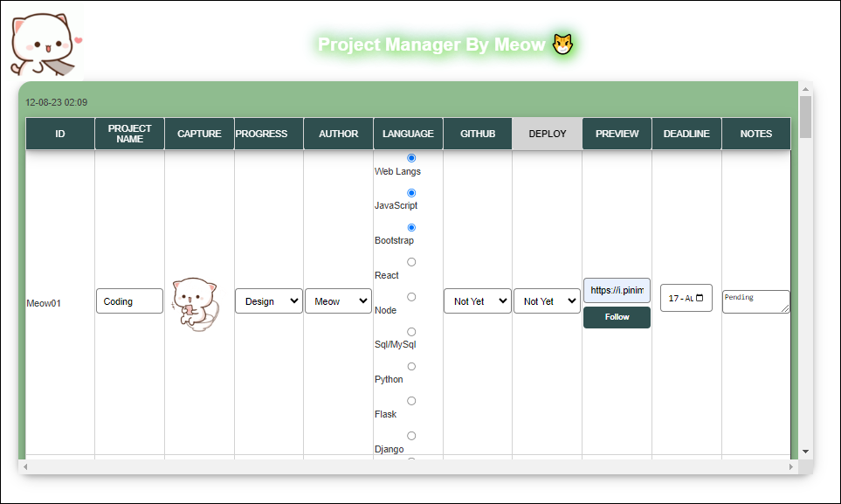Choose Flask as the language
Screen dimensions: 841x504
(410, 400)
